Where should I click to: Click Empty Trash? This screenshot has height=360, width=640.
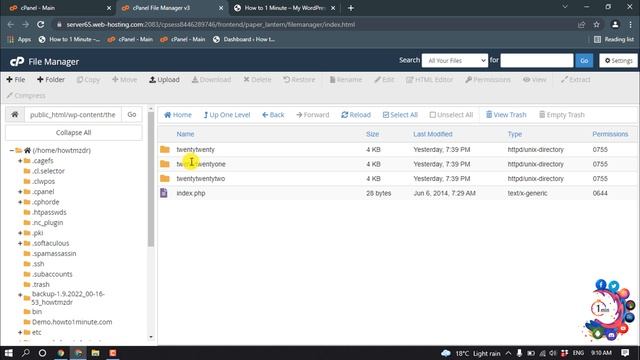click(x=562, y=115)
